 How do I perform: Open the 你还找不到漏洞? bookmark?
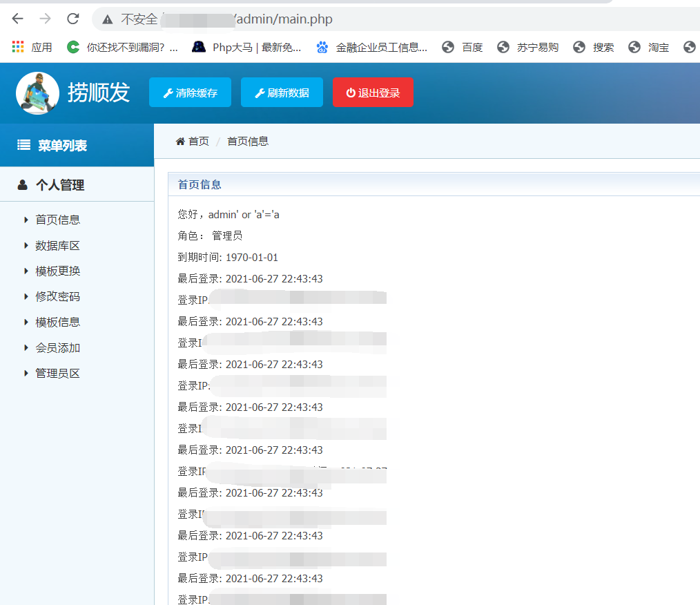[x=122, y=47]
